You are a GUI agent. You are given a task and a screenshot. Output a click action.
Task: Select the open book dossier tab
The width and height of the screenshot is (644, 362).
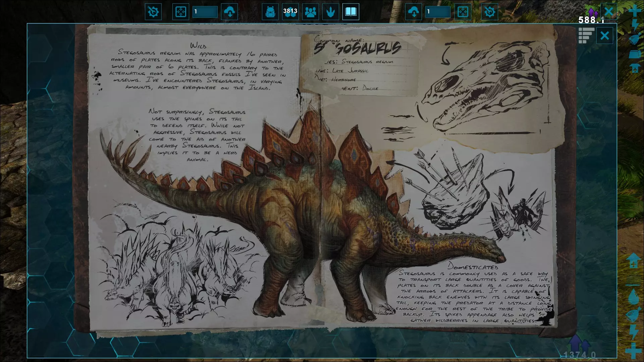tap(351, 12)
